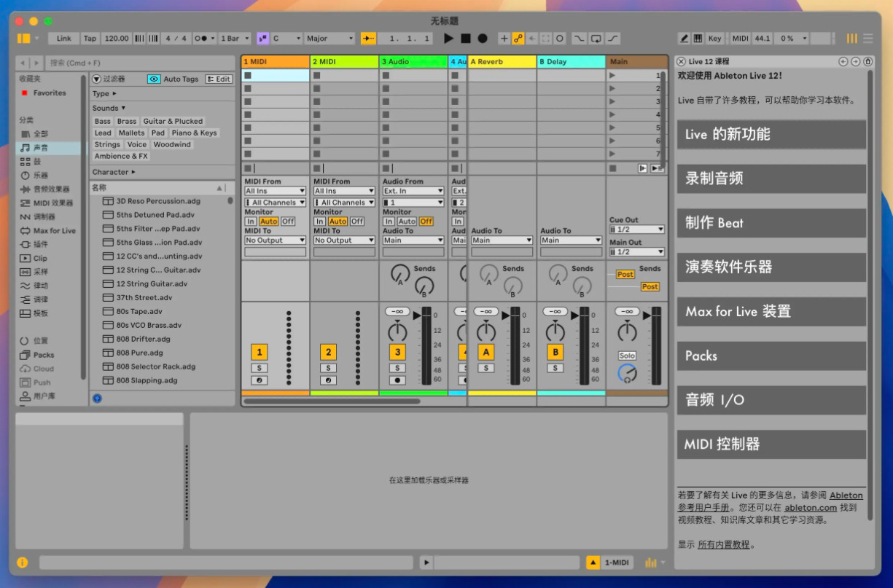This screenshot has height=588, width=893.
Task: Select Max for Live in browser sidebar
Action: coord(53,231)
